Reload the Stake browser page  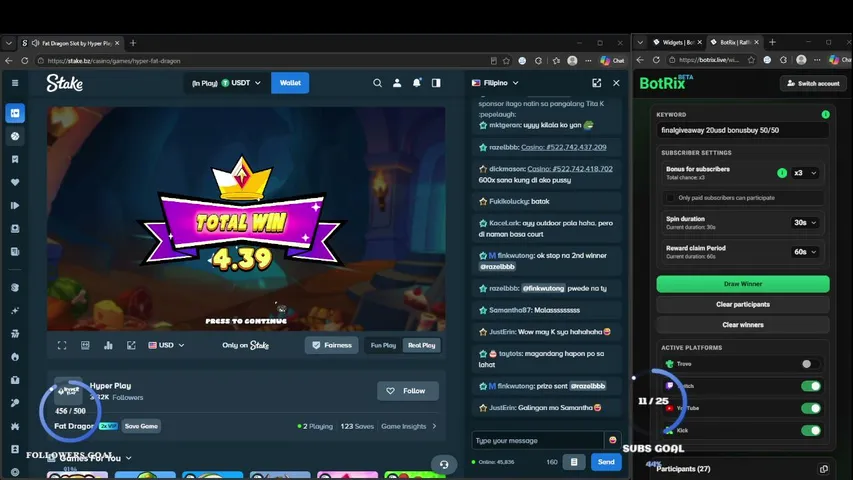coord(24,61)
